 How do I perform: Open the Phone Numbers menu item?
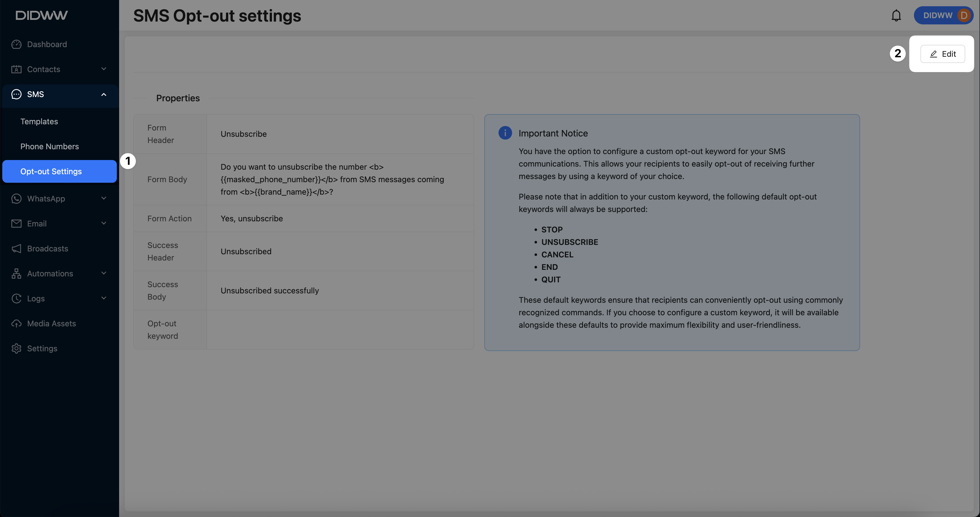(49, 147)
